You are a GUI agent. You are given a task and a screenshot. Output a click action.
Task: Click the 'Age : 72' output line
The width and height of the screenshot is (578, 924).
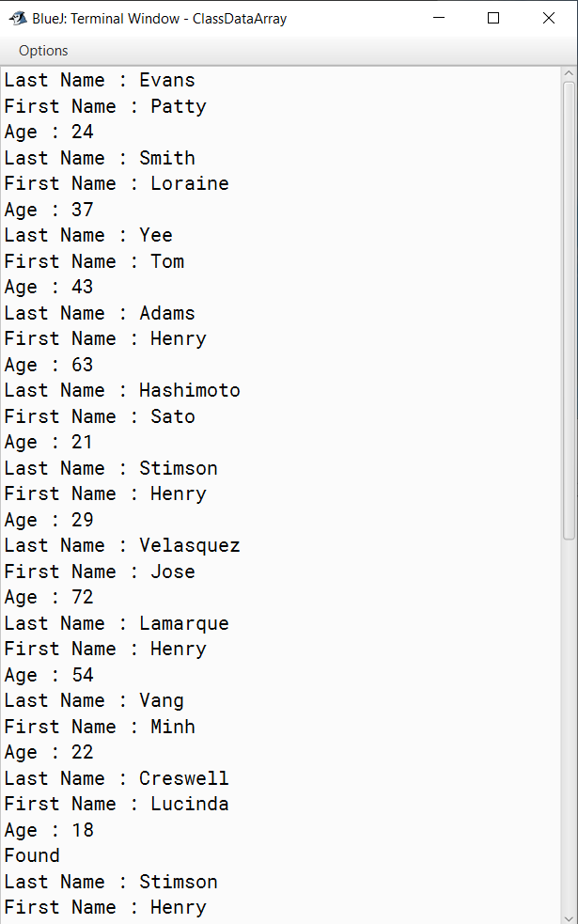49,598
